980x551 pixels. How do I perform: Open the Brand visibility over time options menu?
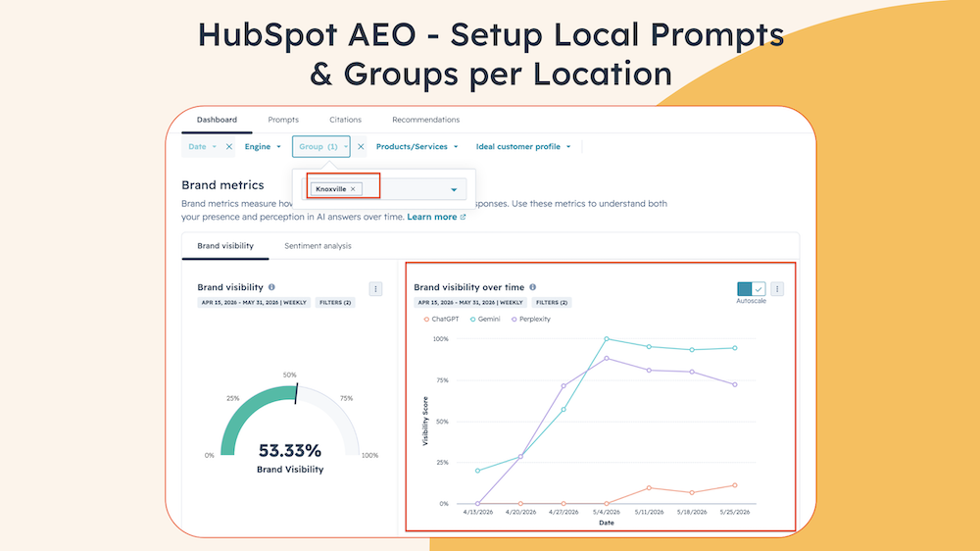click(x=777, y=289)
